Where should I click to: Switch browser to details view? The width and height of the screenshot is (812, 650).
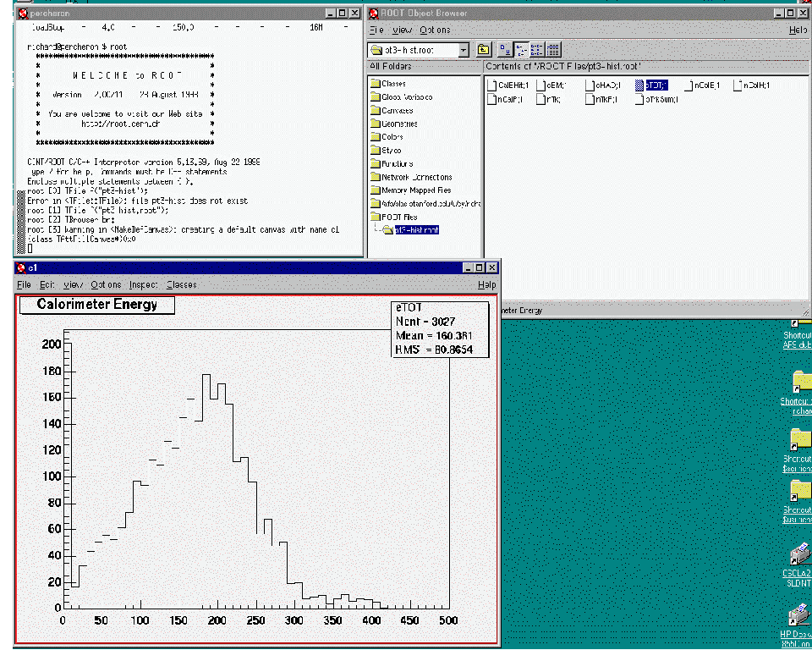(552, 50)
